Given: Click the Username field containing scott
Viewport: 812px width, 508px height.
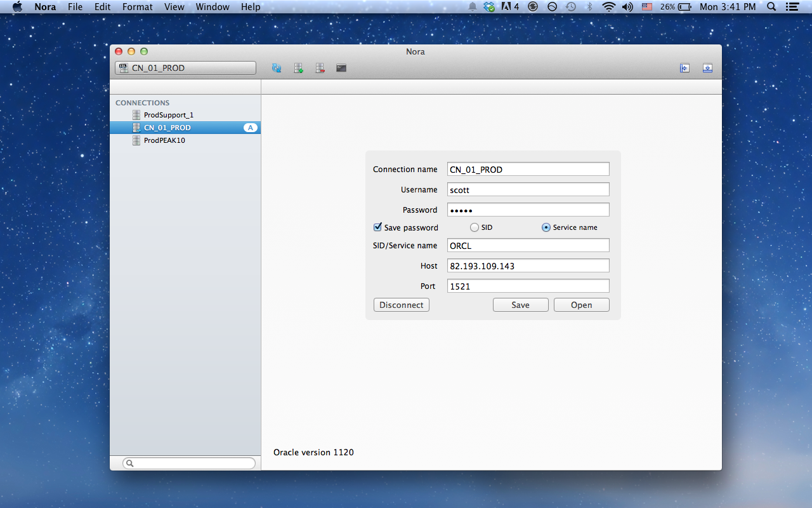Looking at the screenshot, I should point(528,189).
